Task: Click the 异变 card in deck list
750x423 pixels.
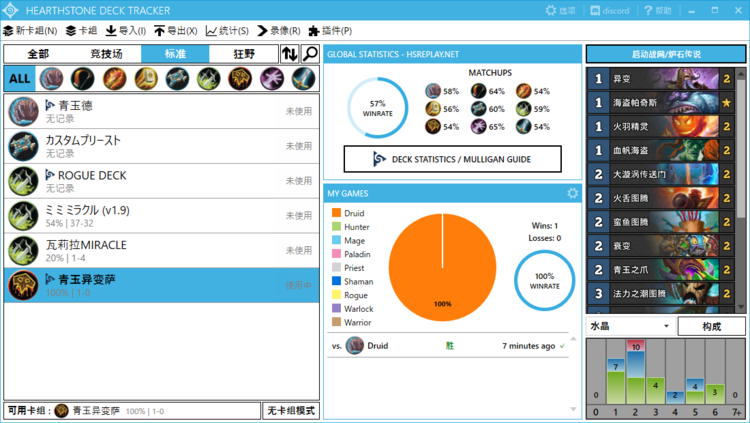Action: click(661, 79)
